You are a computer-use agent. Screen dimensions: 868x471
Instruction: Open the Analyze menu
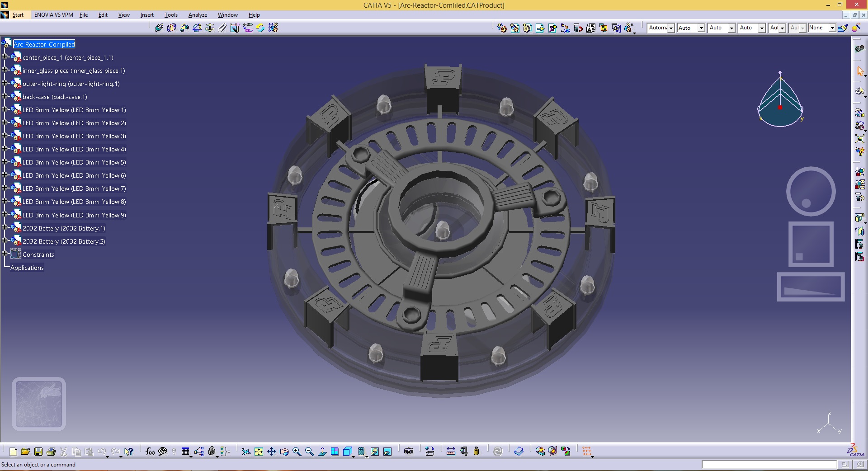198,15
